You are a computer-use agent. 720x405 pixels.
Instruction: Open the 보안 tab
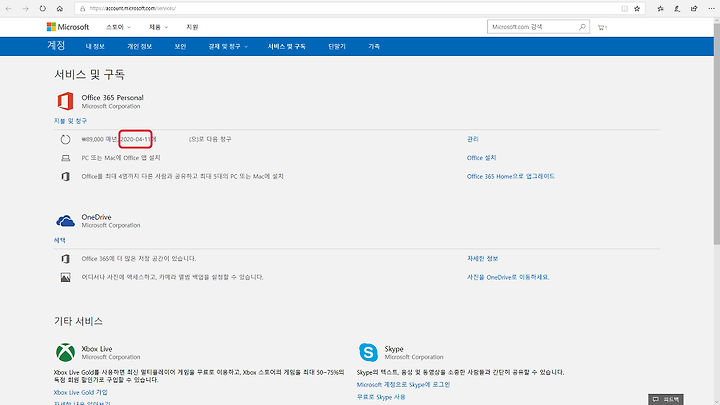[x=180, y=46]
